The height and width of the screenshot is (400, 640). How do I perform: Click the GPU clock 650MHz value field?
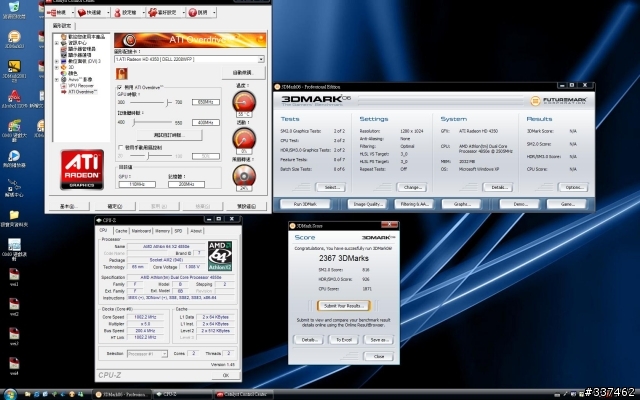pyautogui.click(x=206, y=102)
